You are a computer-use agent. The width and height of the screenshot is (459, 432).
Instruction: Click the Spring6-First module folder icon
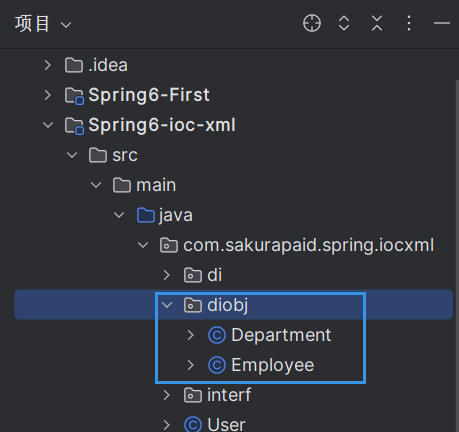74,96
